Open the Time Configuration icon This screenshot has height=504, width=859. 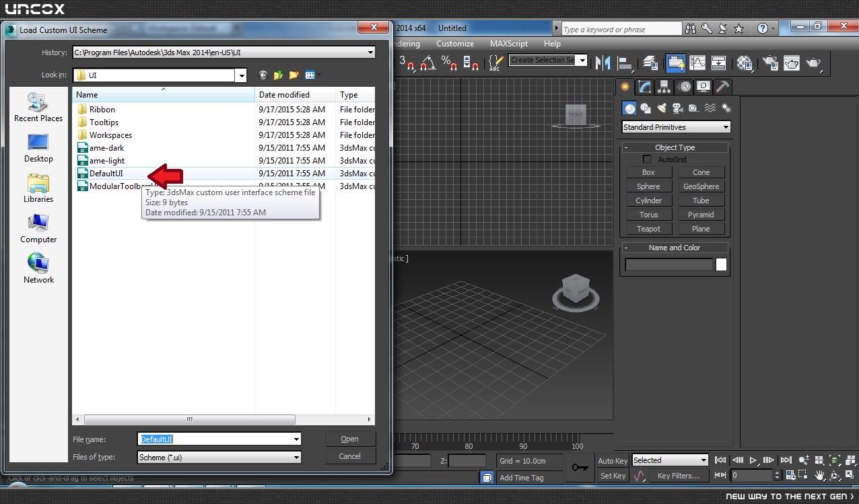point(790,475)
